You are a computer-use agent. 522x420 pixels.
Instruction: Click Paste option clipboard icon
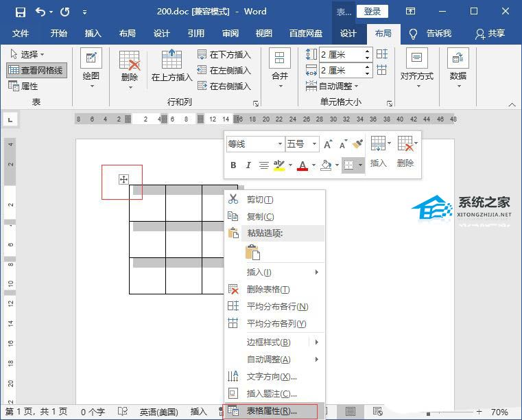(252, 253)
